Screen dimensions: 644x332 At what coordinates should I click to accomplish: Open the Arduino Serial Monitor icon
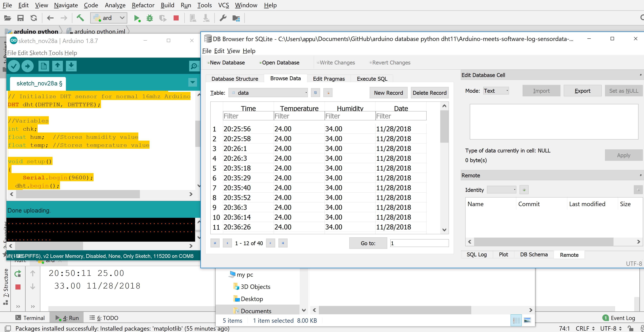point(194,66)
